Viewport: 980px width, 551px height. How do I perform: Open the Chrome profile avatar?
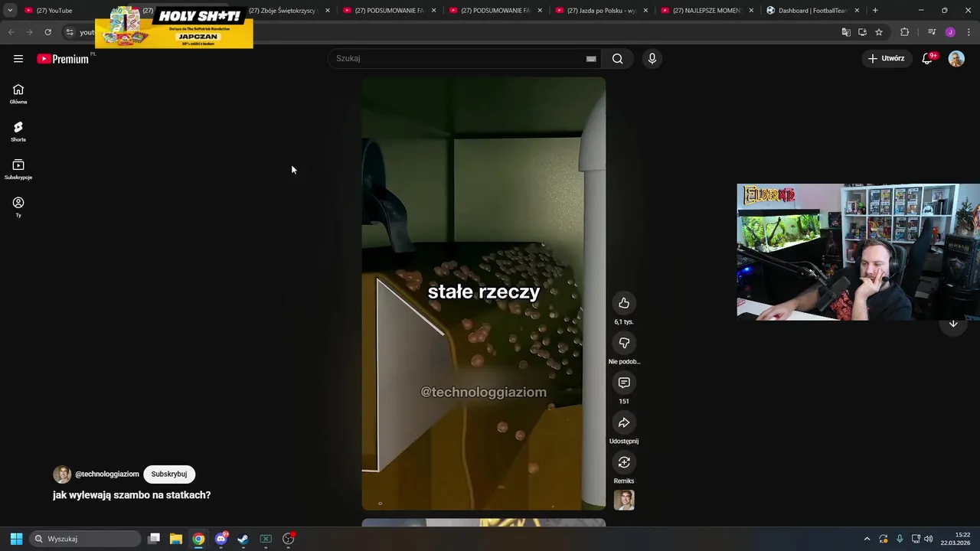pos(950,32)
